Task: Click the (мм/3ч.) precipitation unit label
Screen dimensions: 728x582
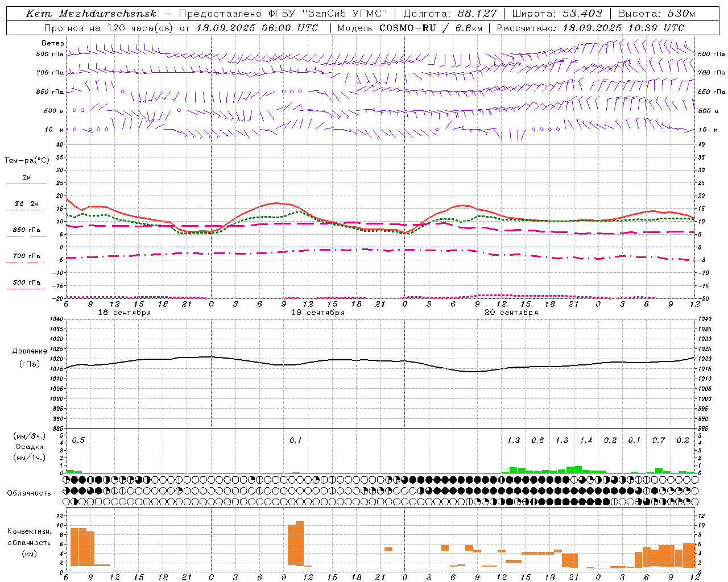Action: click(x=29, y=436)
